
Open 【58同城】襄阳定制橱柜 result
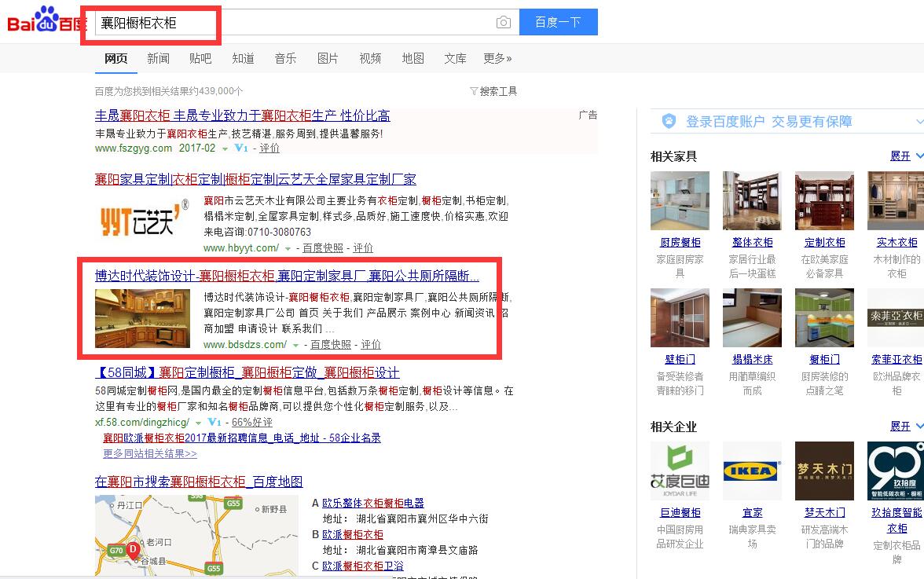pyautogui.click(x=247, y=372)
